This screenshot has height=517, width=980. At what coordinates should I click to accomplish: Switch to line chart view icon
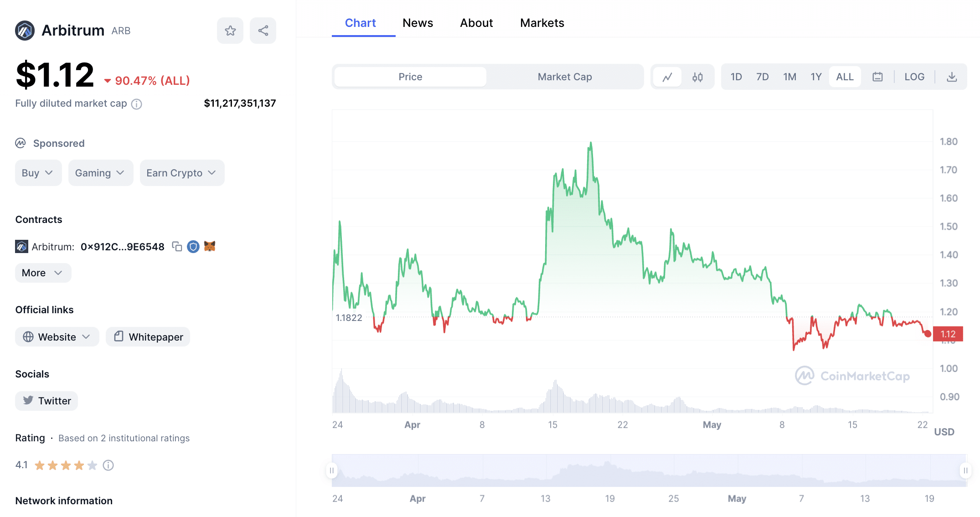(x=667, y=77)
